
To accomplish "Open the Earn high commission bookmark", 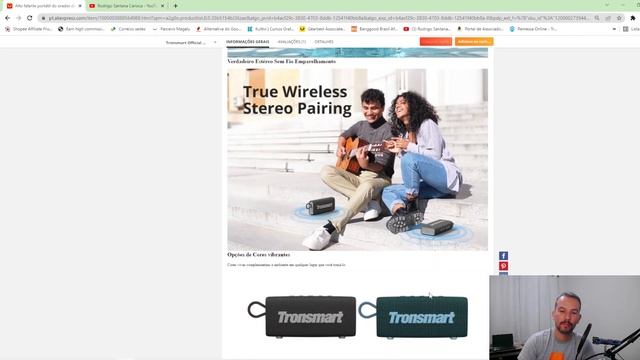I will pos(81,29).
